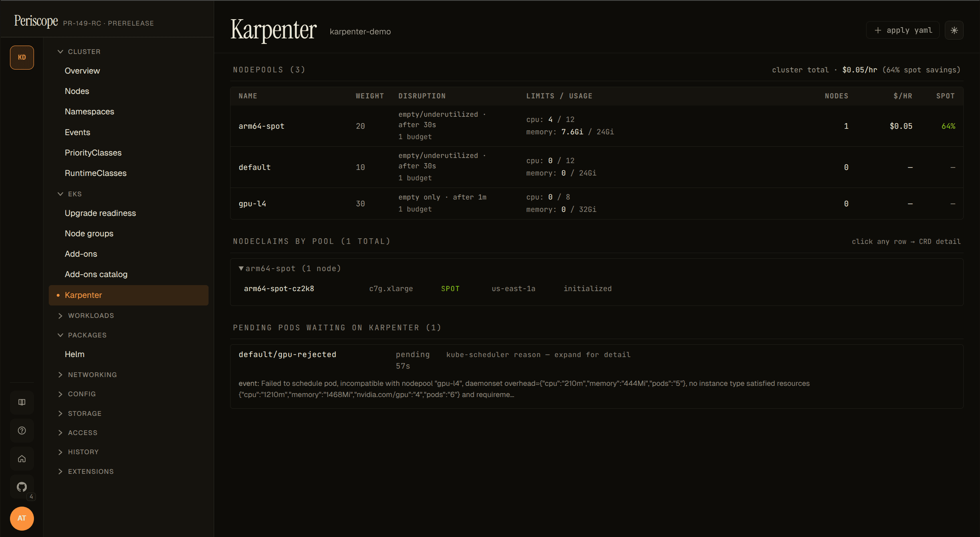Click the NAME column header
980x537 pixels.
(x=248, y=96)
